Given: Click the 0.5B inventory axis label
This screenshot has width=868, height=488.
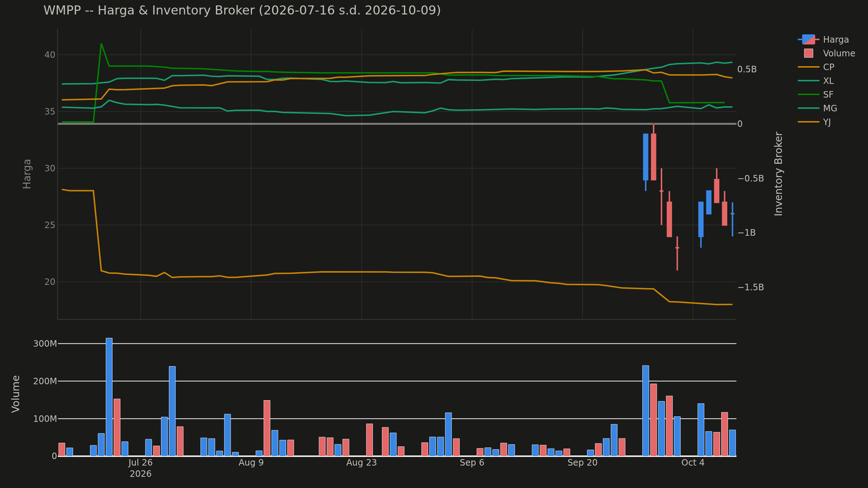Looking at the screenshot, I should coord(747,69).
